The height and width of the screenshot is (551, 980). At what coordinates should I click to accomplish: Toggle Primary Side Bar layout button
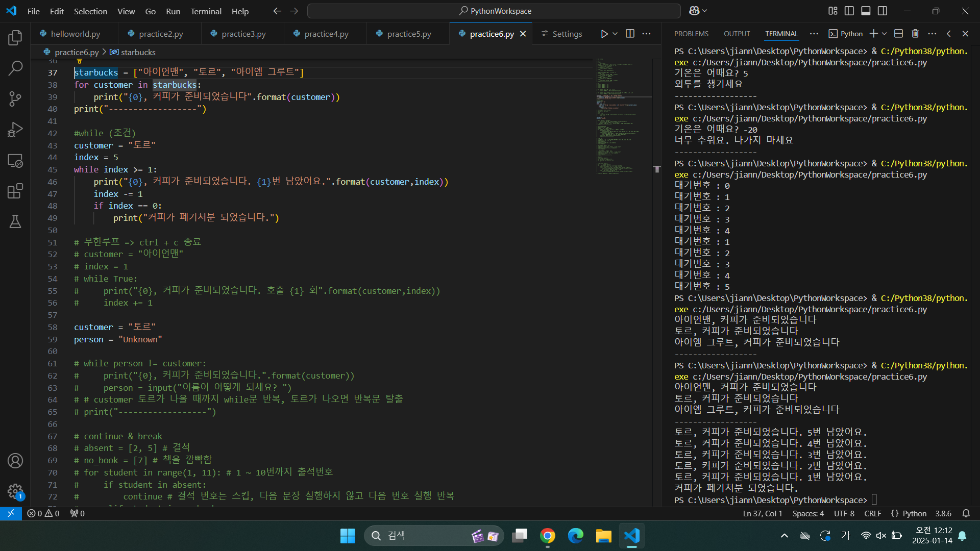coord(849,11)
